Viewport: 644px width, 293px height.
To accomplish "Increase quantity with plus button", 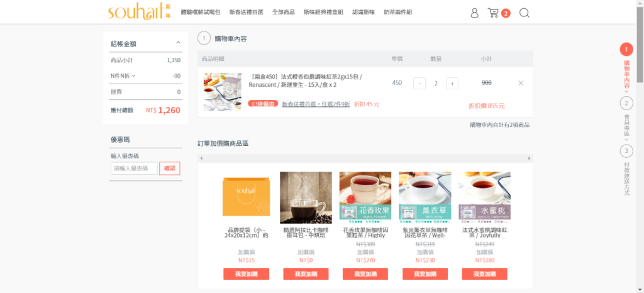I will (x=452, y=83).
